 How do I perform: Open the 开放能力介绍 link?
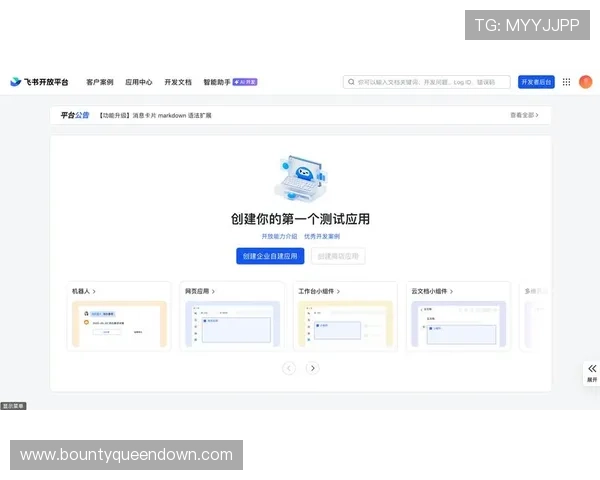(x=279, y=236)
